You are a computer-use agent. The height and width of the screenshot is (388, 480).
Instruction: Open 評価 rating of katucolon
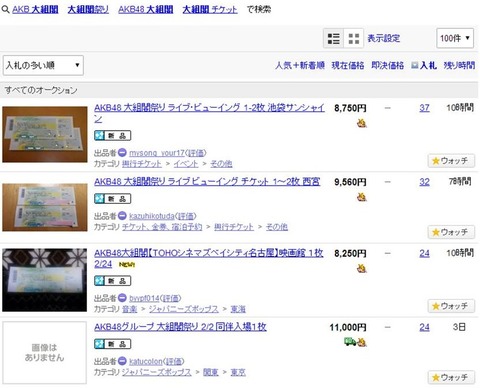pyautogui.click(x=174, y=361)
